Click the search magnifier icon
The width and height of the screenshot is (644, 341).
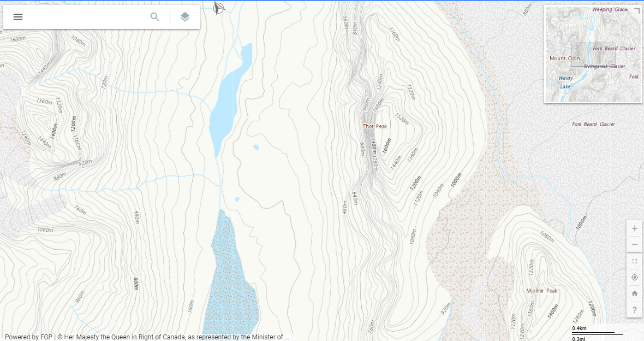[155, 17]
